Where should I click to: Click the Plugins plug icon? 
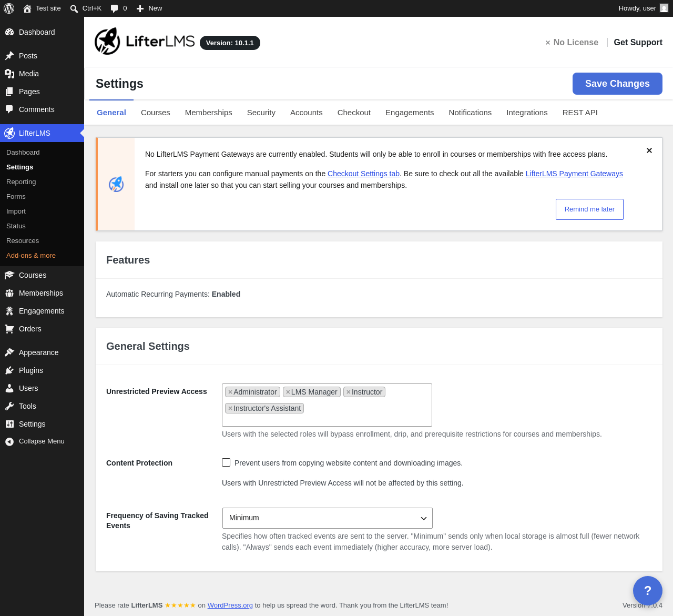[9, 370]
